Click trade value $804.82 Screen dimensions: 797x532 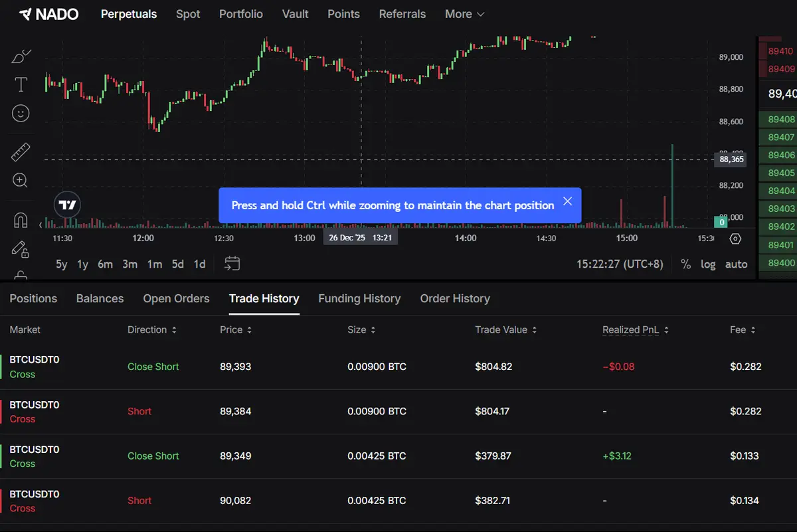tap(493, 367)
